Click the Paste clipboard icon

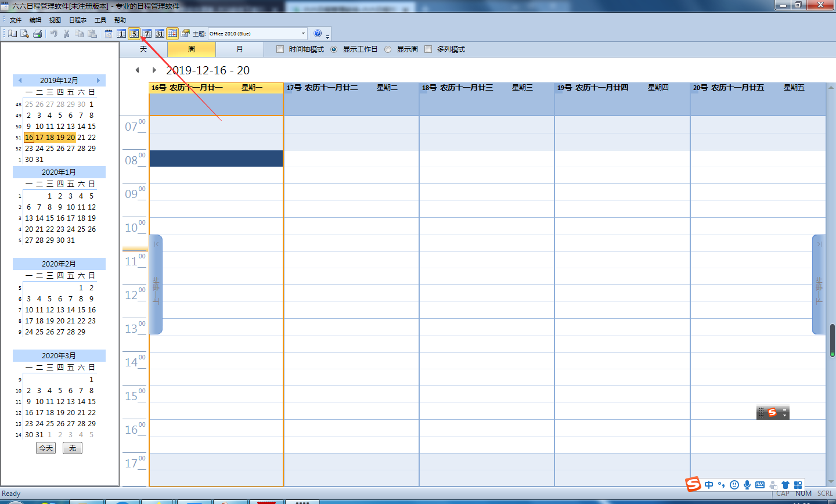point(92,34)
